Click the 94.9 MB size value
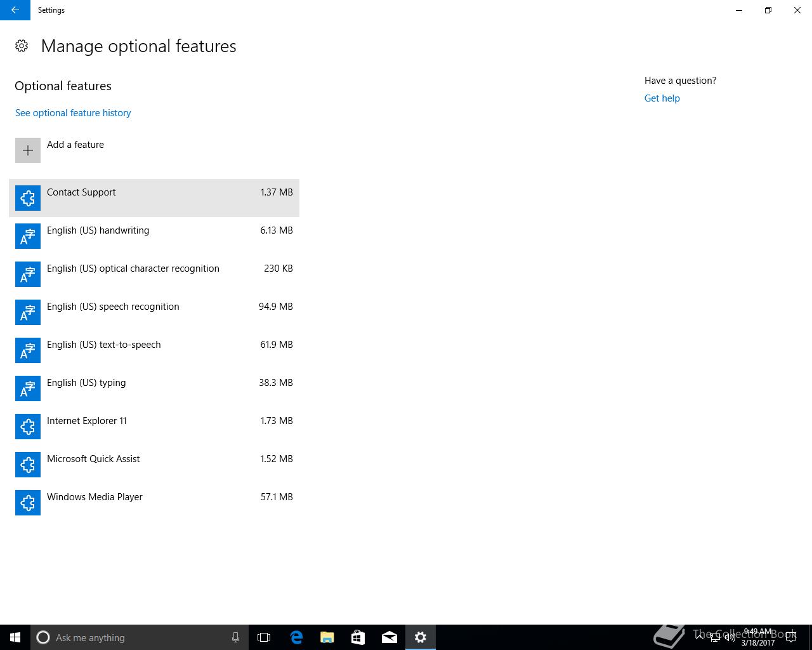 [276, 307]
